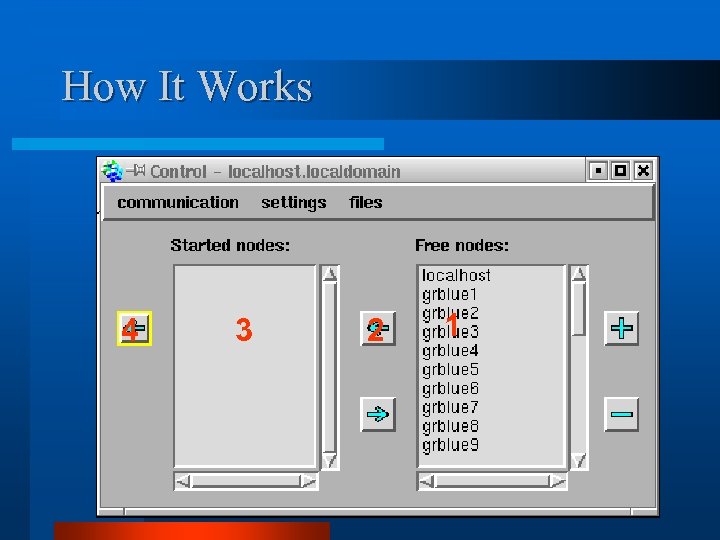The height and width of the screenshot is (540, 720).
Task: Click inside the empty Started nodes list box
Action: [245, 366]
